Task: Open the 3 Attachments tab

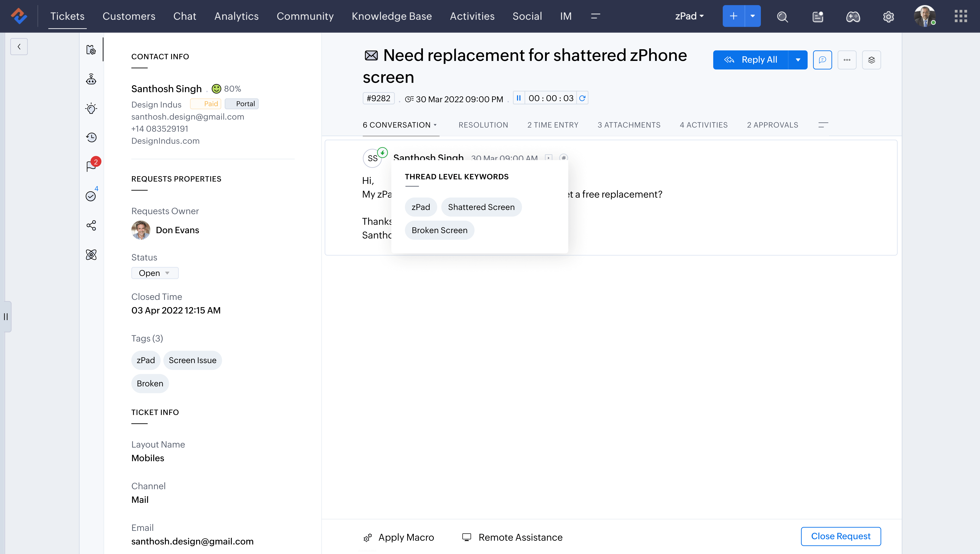Action: tap(629, 125)
